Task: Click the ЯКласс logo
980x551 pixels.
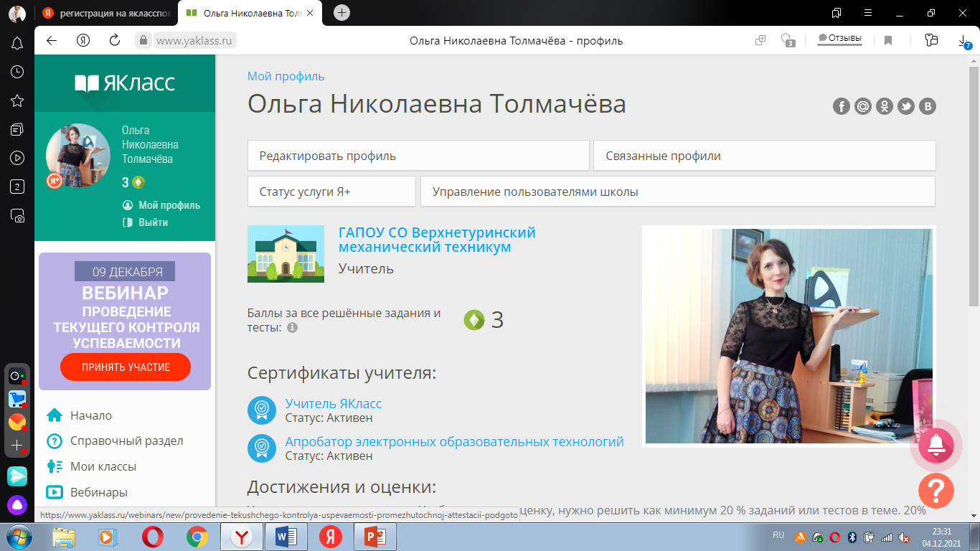Action: tap(125, 83)
